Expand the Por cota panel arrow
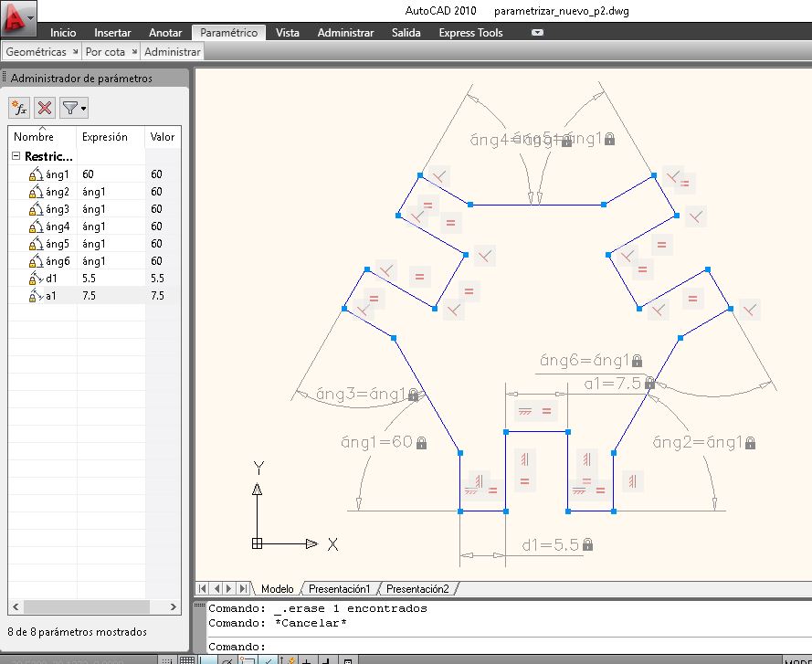 [x=134, y=51]
